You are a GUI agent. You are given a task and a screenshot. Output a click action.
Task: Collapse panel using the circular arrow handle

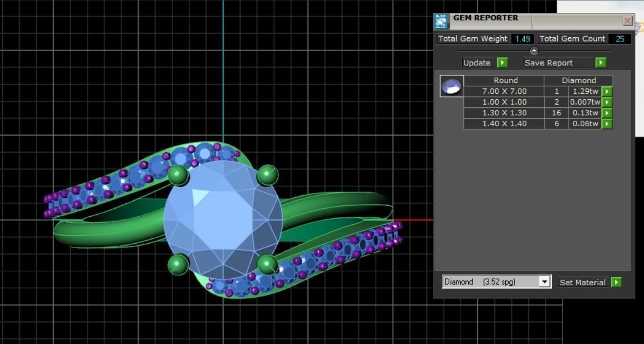point(533,51)
